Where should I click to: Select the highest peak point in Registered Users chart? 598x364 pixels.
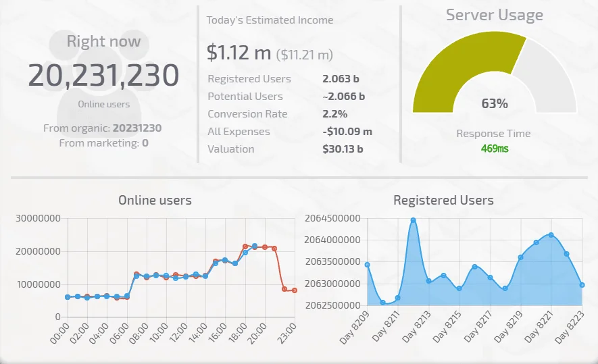point(413,220)
